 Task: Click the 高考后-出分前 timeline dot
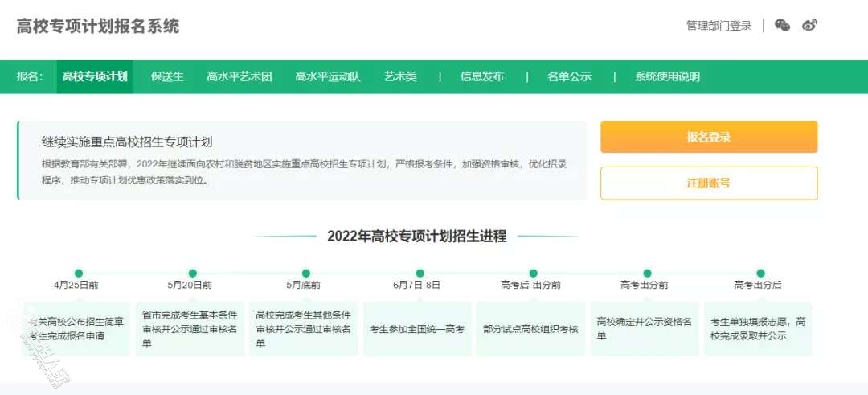pyautogui.click(x=533, y=273)
